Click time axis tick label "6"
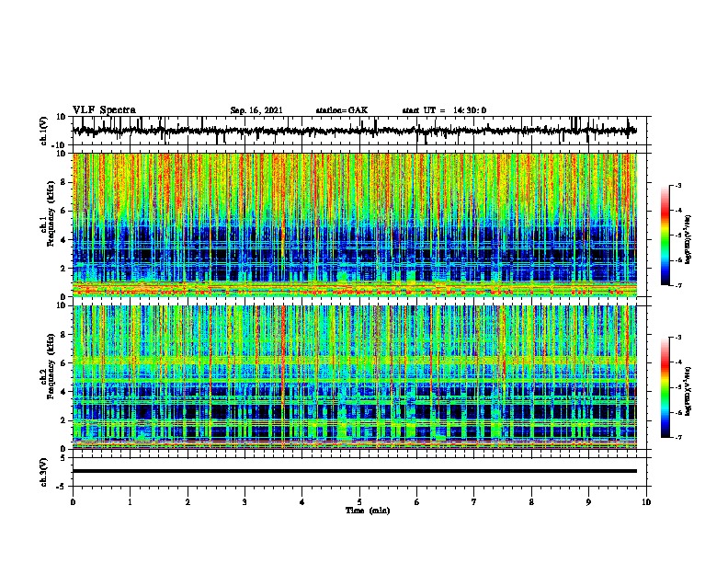The image size is (728, 563). point(417,502)
